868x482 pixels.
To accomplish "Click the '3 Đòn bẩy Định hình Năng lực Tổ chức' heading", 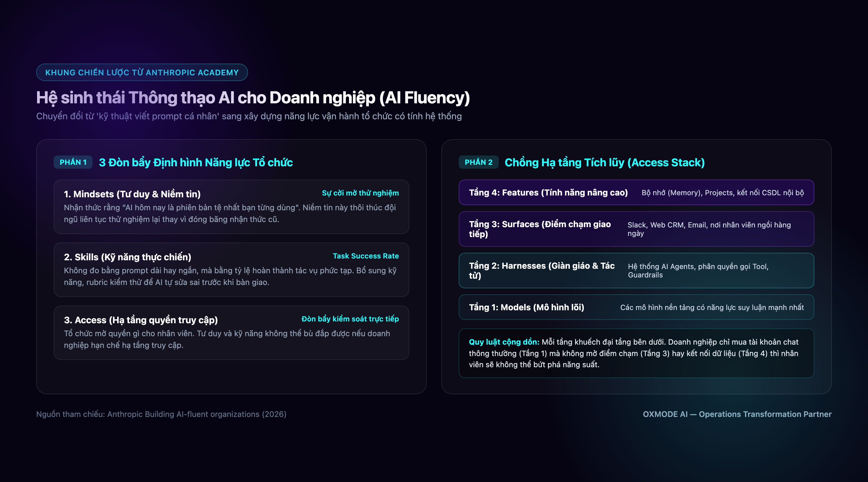I will [x=196, y=162].
